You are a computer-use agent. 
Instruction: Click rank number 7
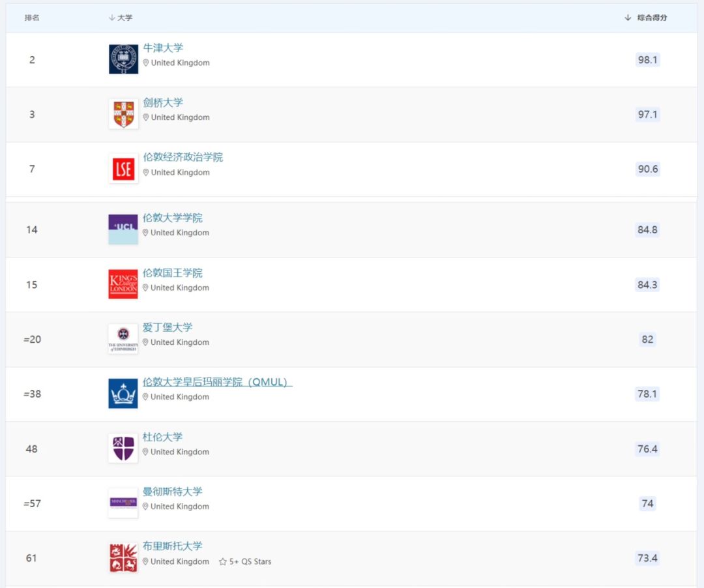(x=32, y=169)
